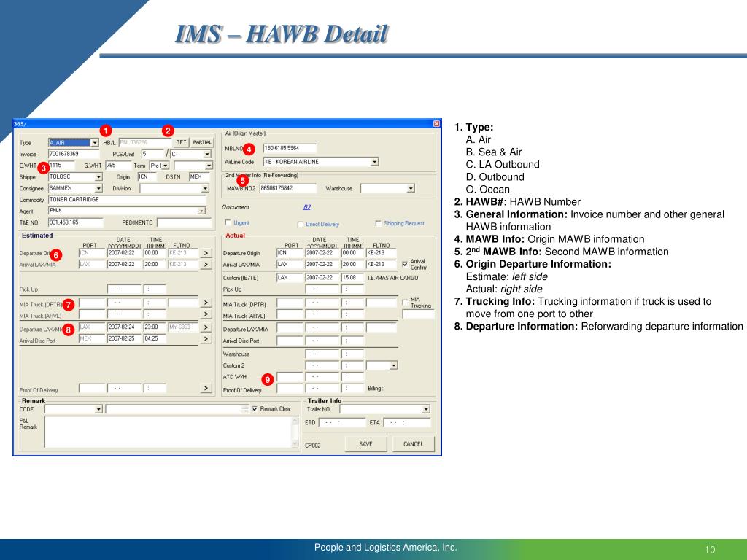Click the Actual Warehouse date field
Image resolution: width=747 pixels, height=560 pixels.
click(x=322, y=354)
